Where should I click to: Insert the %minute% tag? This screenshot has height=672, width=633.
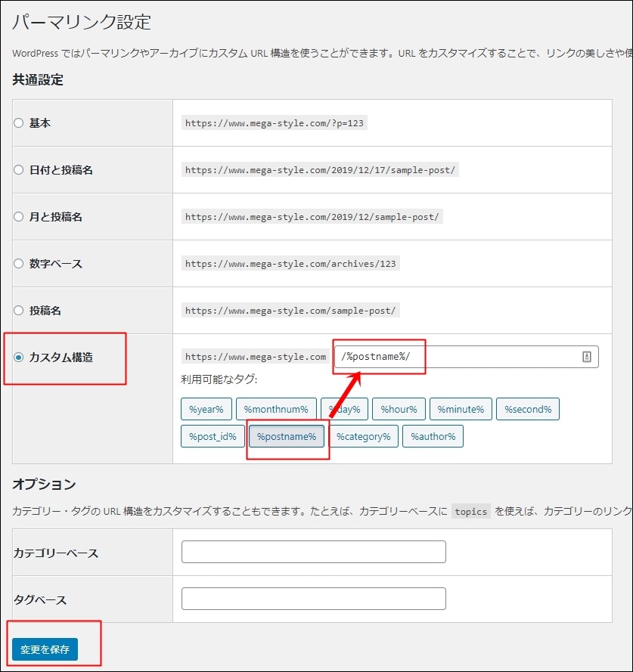pyautogui.click(x=461, y=410)
